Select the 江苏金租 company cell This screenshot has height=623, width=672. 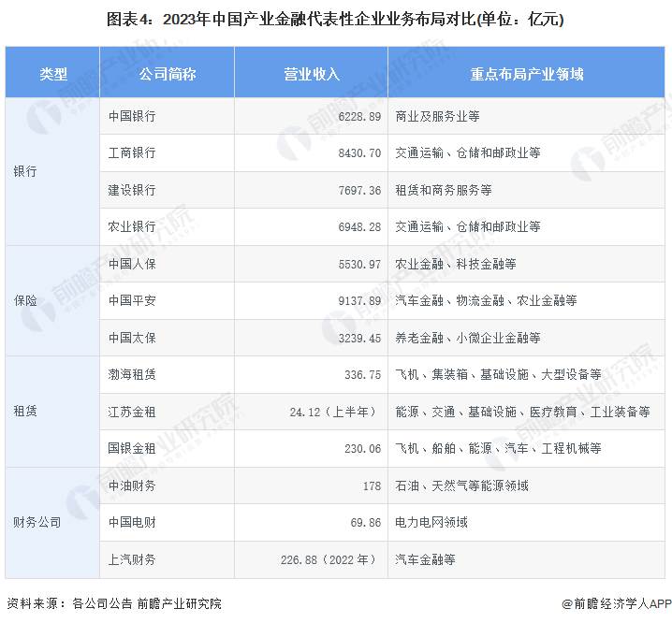tap(168, 412)
